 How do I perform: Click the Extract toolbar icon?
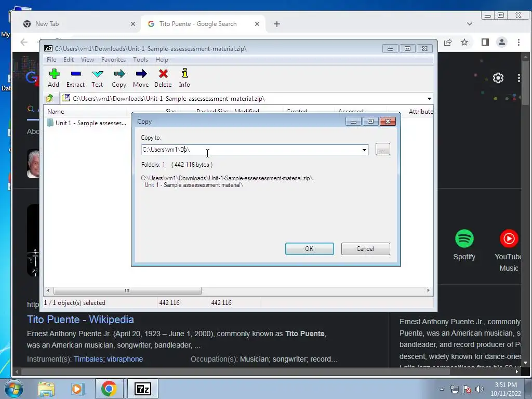click(75, 78)
